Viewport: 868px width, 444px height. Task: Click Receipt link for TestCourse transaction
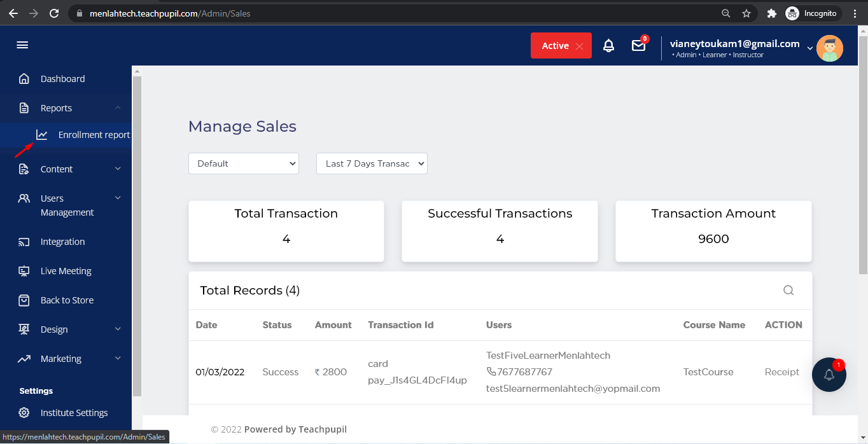pos(781,372)
